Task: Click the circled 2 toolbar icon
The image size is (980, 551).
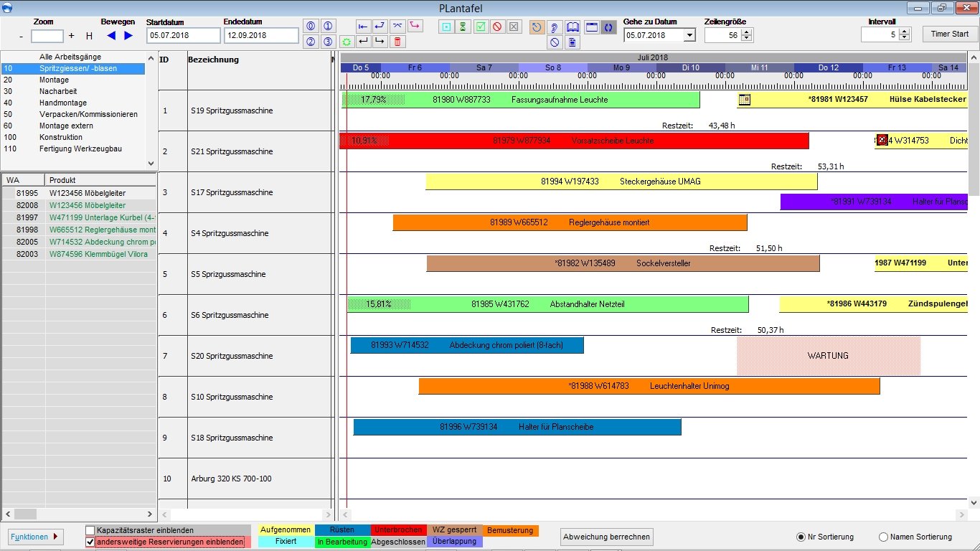Action: (x=311, y=42)
